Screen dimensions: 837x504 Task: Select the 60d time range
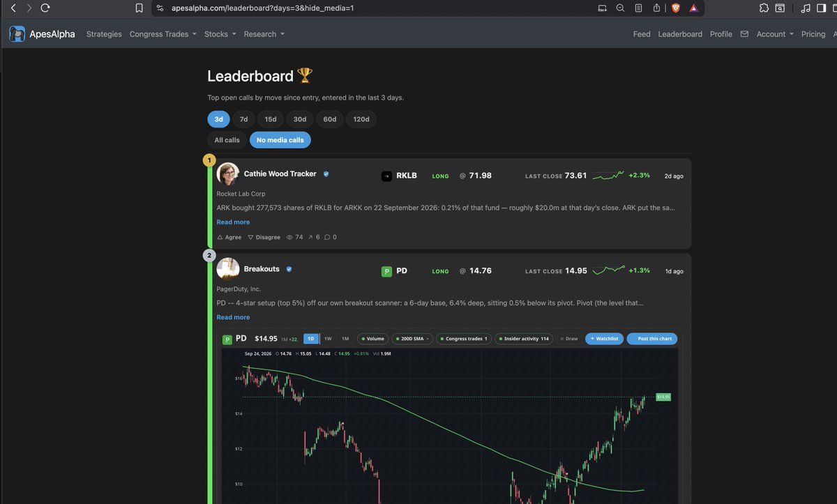click(330, 119)
